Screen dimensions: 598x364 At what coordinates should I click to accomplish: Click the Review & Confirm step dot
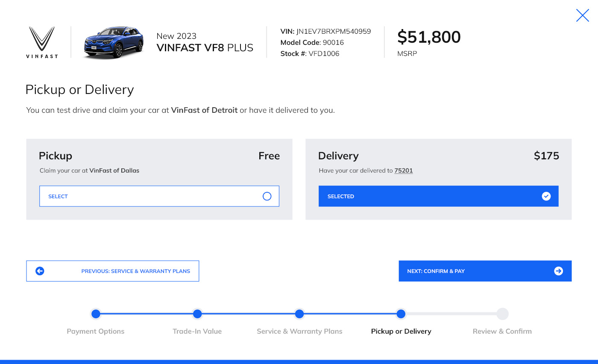coord(502,314)
